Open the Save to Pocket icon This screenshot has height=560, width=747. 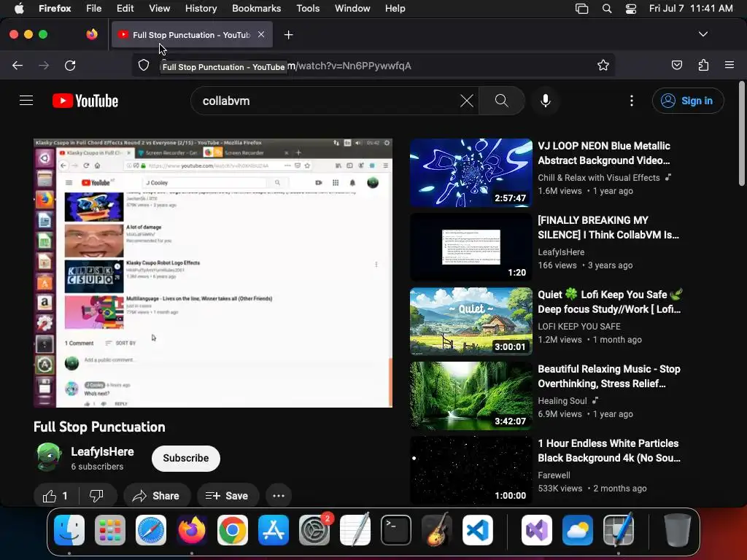pyautogui.click(x=676, y=65)
